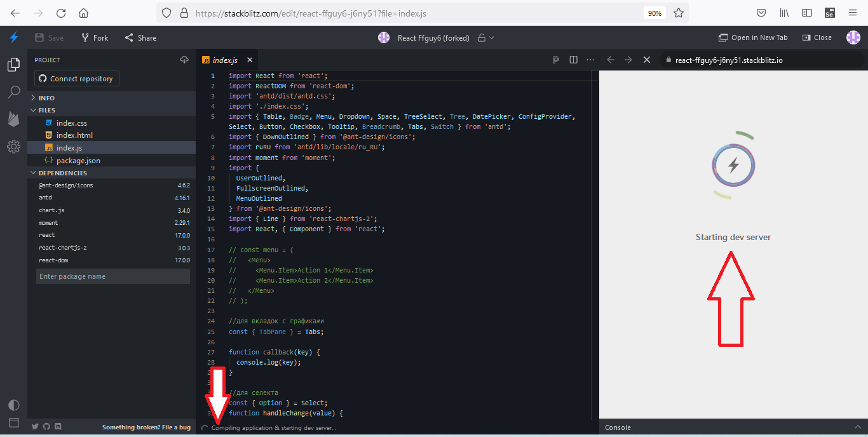Open the editor more options ellipsis
Image resolution: width=868 pixels, height=437 pixels.
click(591, 60)
